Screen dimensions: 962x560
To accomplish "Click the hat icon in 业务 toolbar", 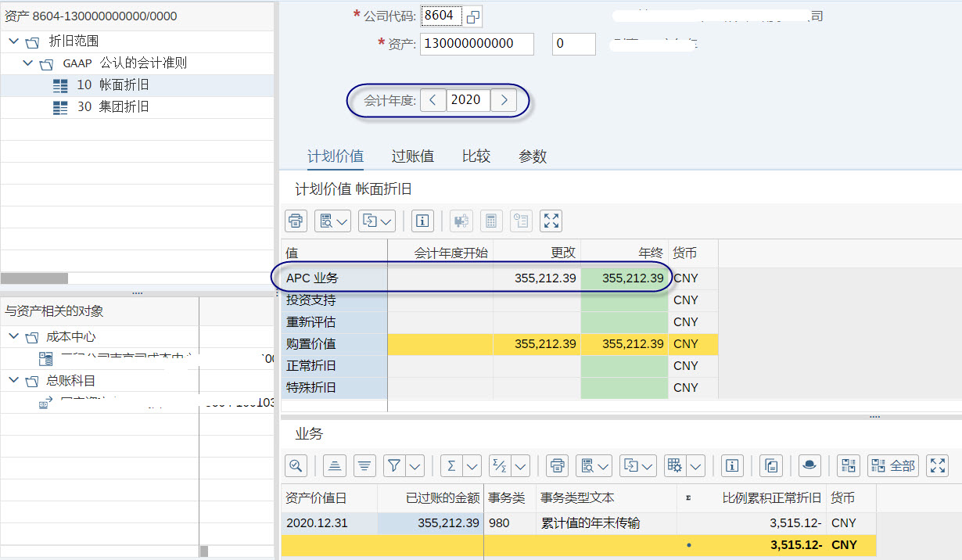I will 809,466.
